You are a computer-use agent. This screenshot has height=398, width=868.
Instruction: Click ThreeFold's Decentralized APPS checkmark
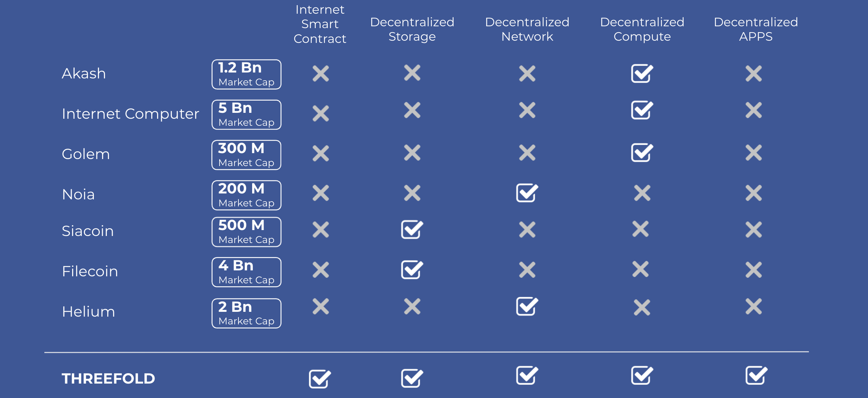click(x=756, y=375)
